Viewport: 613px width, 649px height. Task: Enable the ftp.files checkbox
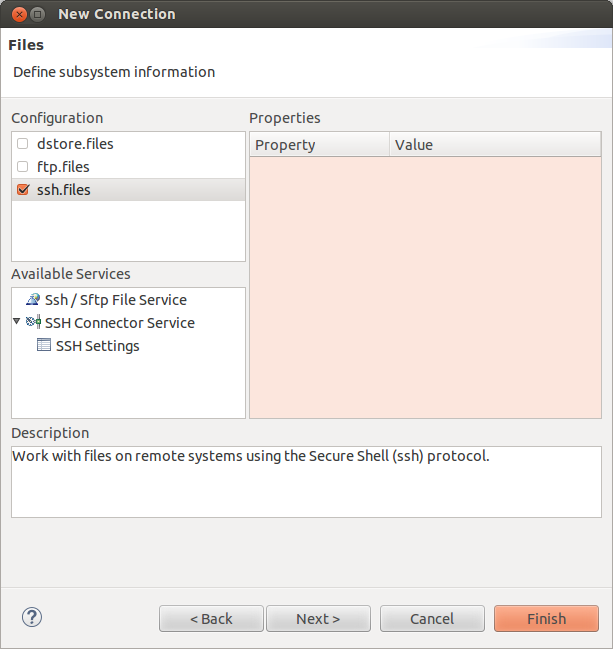(x=23, y=167)
